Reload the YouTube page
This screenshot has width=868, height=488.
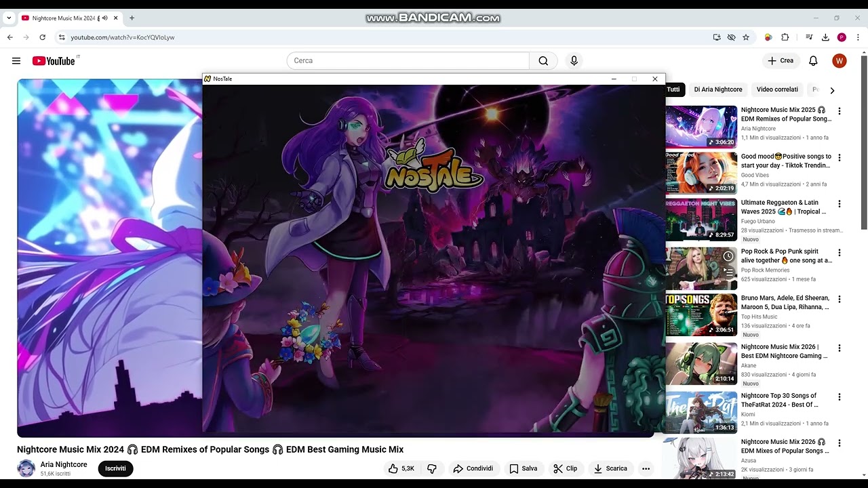point(43,37)
